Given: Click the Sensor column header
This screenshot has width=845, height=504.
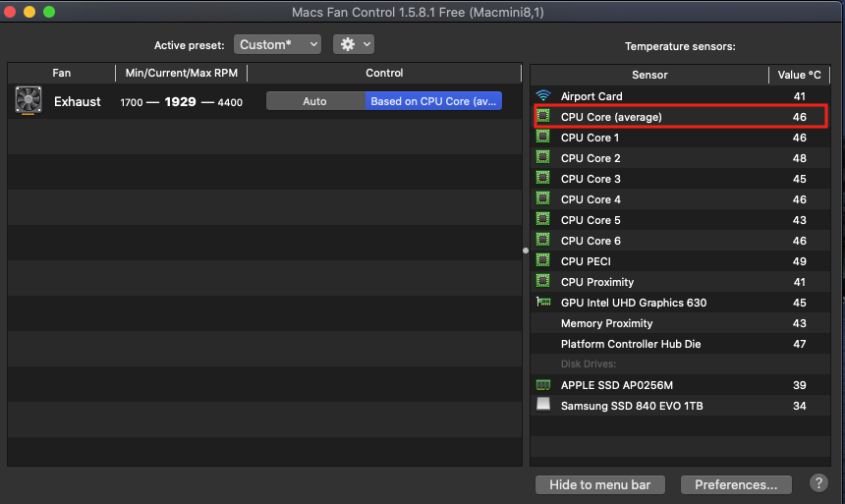Looking at the screenshot, I should point(649,75).
